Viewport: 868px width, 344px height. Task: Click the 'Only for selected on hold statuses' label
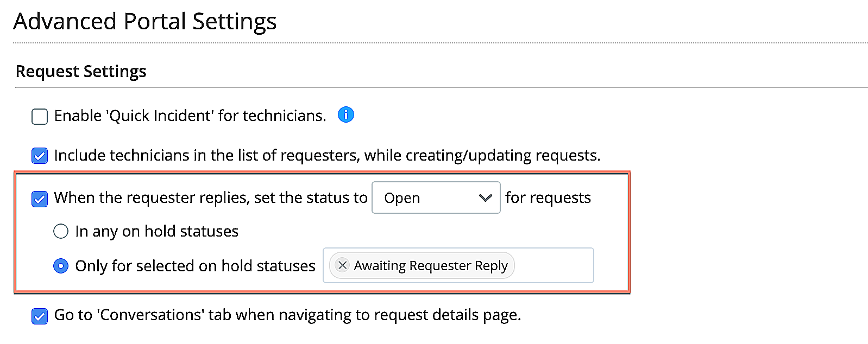click(195, 266)
